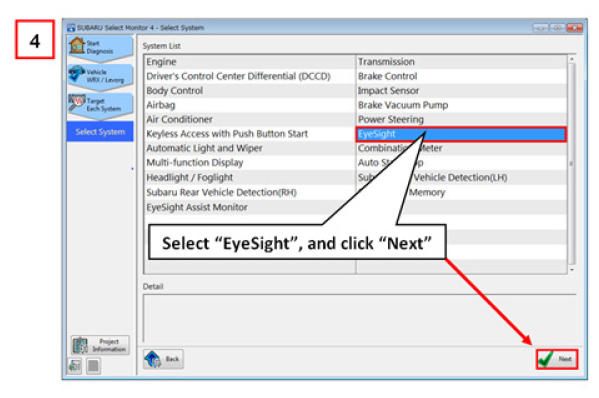Choose Air Conditioner system

tap(250, 120)
